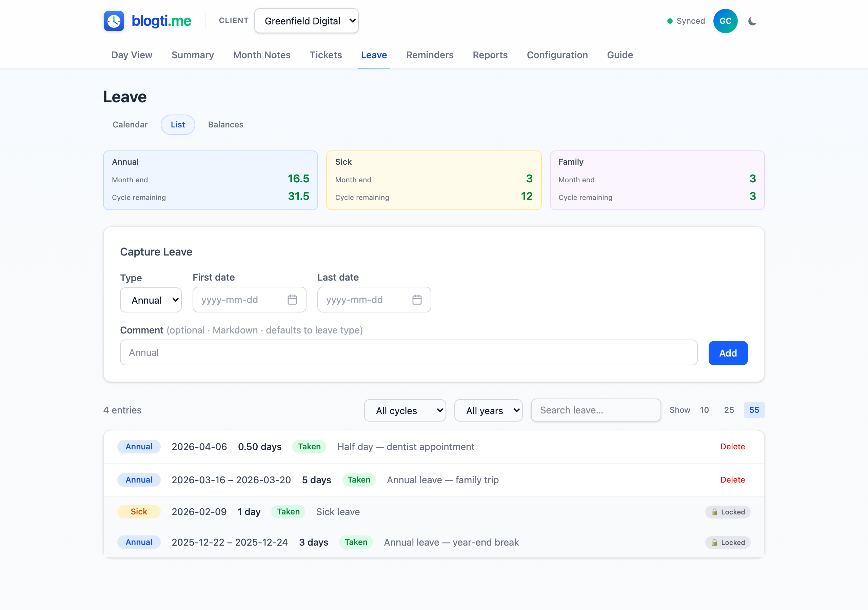Click the '0.50 days' duration text

tap(260, 447)
